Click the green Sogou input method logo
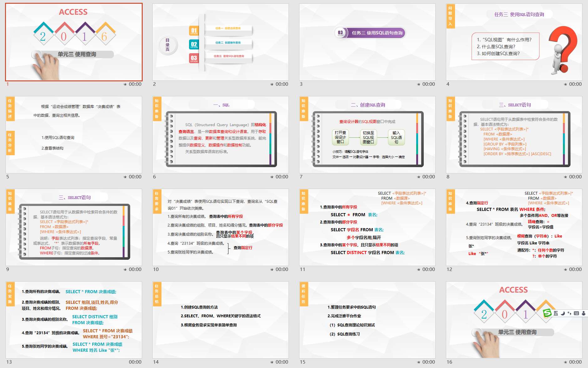588x368 pixels. point(547,313)
